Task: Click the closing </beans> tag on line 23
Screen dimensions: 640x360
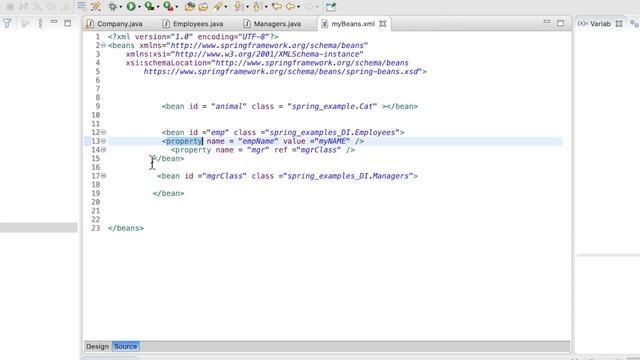Action: [x=126, y=228]
